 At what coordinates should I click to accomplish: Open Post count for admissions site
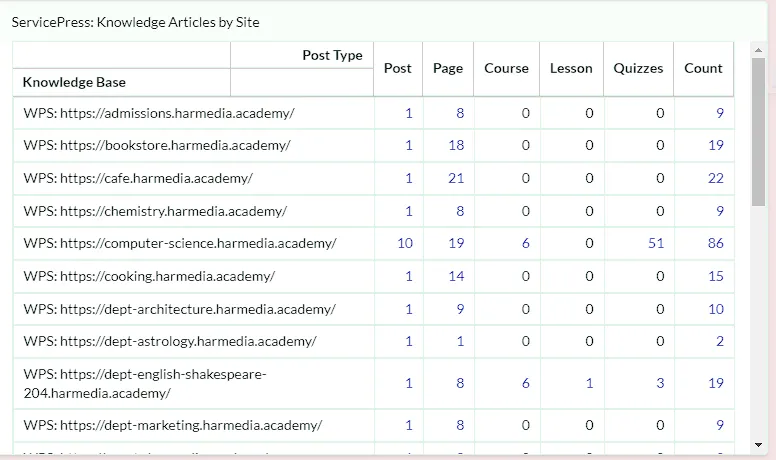pyautogui.click(x=409, y=113)
